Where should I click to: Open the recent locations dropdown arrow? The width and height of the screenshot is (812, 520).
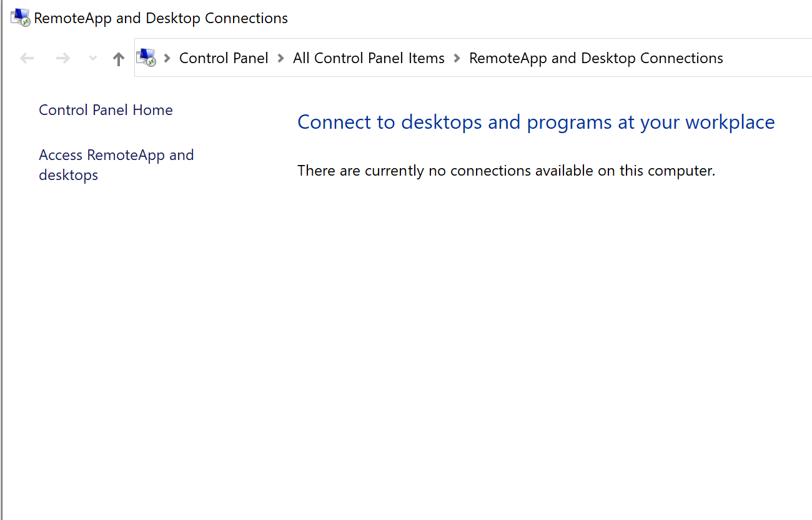93,58
